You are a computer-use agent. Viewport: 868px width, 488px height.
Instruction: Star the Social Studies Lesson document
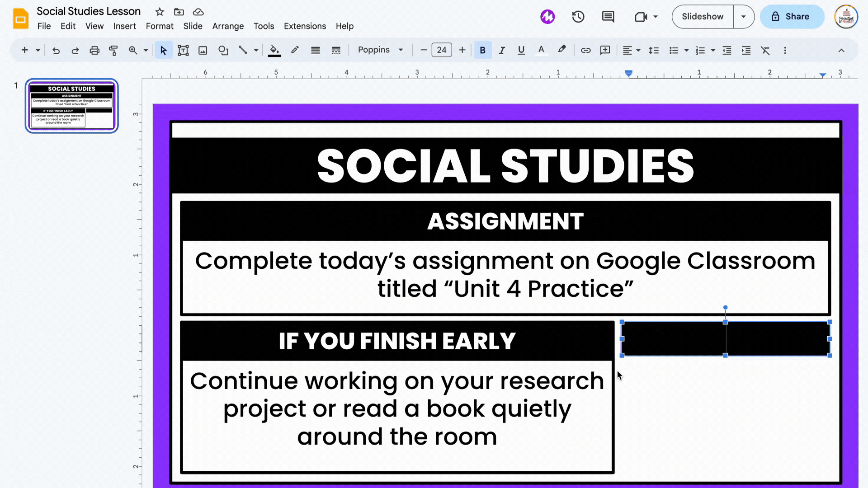coord(159,12)
